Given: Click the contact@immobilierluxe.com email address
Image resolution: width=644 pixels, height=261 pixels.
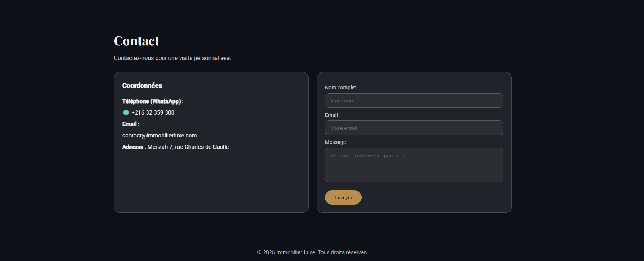Looking at the screenshot, I should tap(159, 135).
